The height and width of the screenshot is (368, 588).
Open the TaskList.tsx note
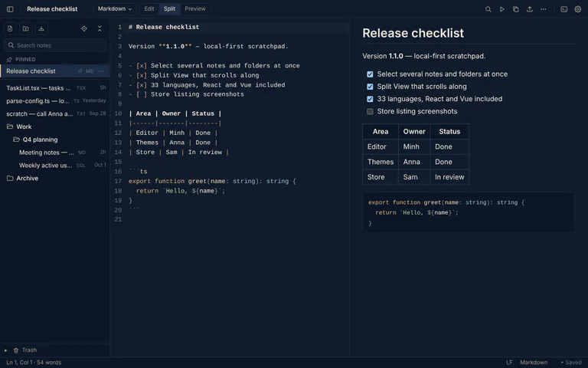[55, 88]
